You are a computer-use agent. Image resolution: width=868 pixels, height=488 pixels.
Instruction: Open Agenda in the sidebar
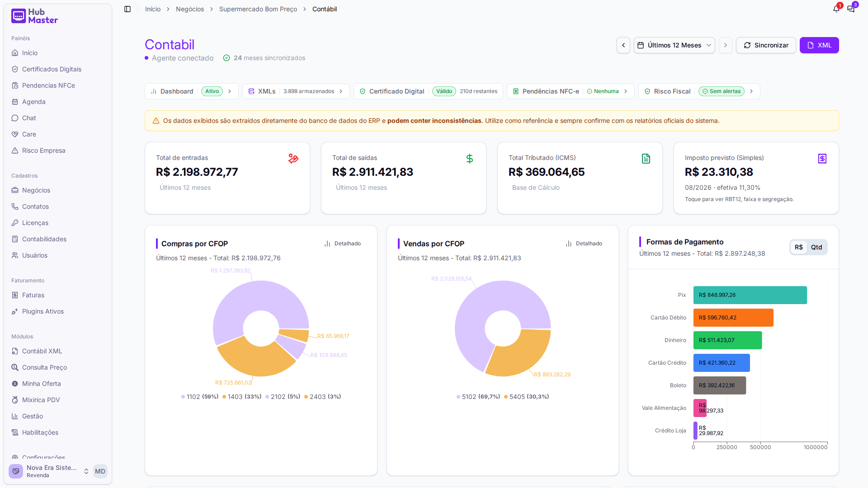[57, 102]
